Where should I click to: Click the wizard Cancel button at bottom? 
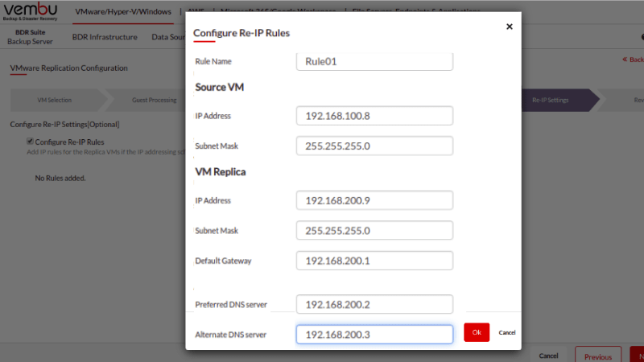pyautogui.click(x=548, y=356)
